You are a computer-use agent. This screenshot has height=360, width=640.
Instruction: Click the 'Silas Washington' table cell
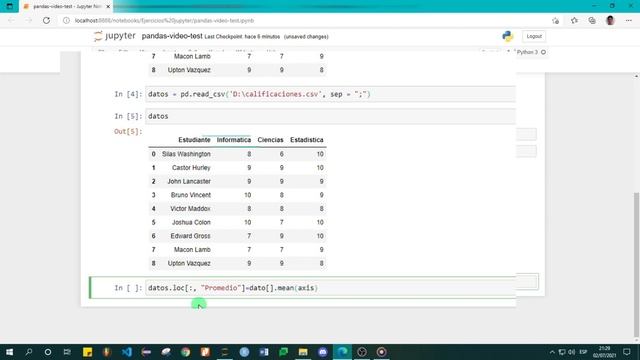click(x=186, y=154)
